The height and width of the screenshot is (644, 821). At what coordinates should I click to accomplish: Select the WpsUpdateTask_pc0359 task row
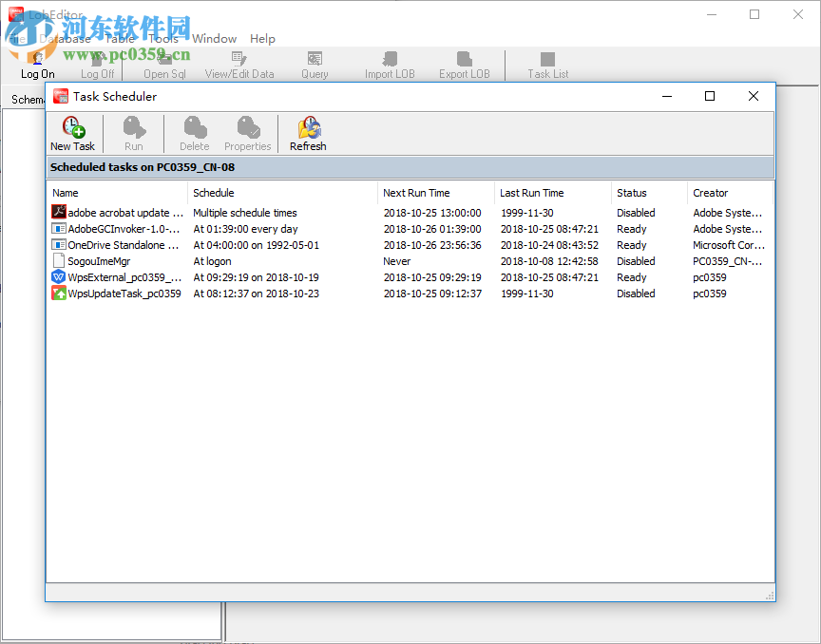point(116,293)
